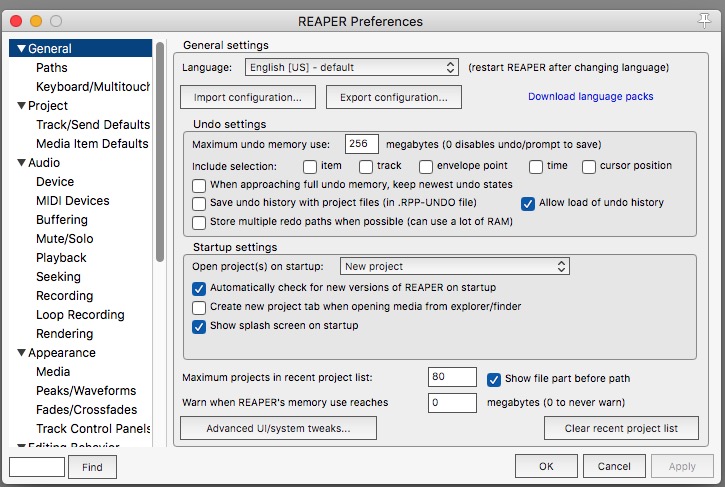This screenshot has height=487, width=725.
Task: Open MIDI Devices page
Action: (x=73, y=200)
